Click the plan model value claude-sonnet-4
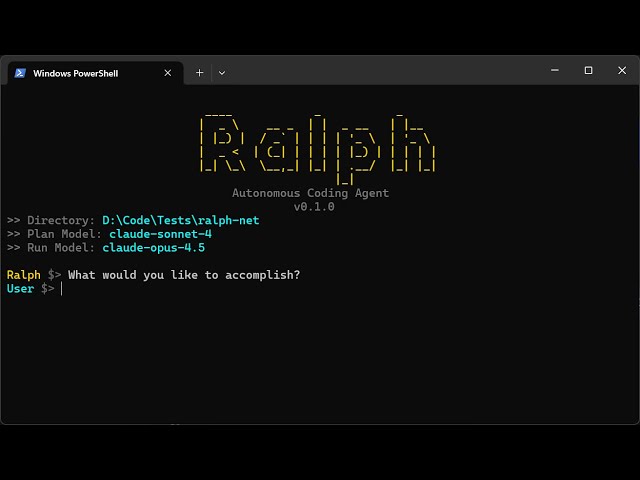 point(160,234)
